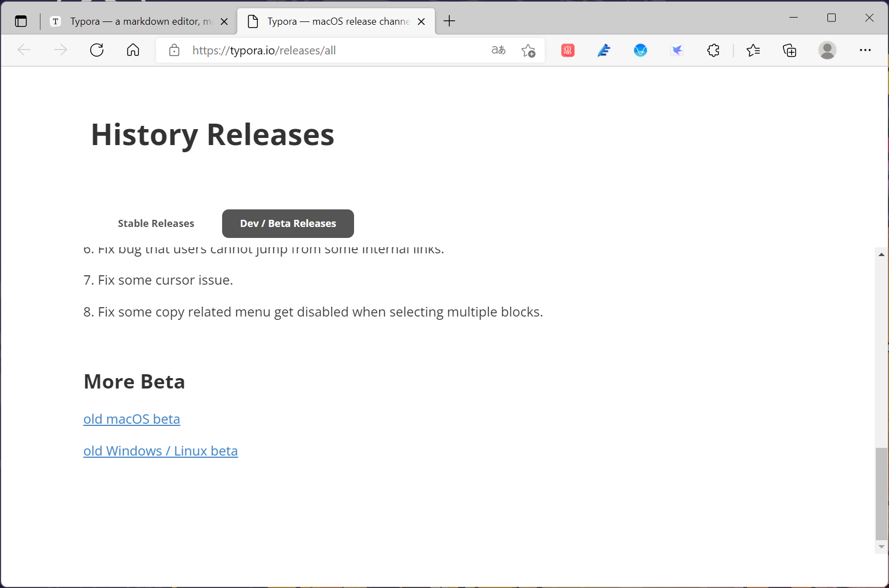Open the old macOS beta link
This screenshot has height=588, width=889.
[x=132, y=419]
